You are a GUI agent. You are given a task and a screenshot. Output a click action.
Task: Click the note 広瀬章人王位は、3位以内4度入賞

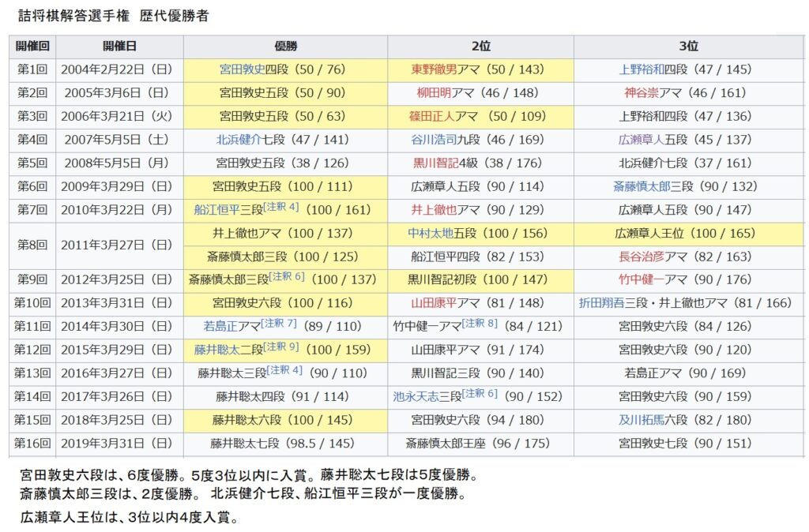[129, 516]
